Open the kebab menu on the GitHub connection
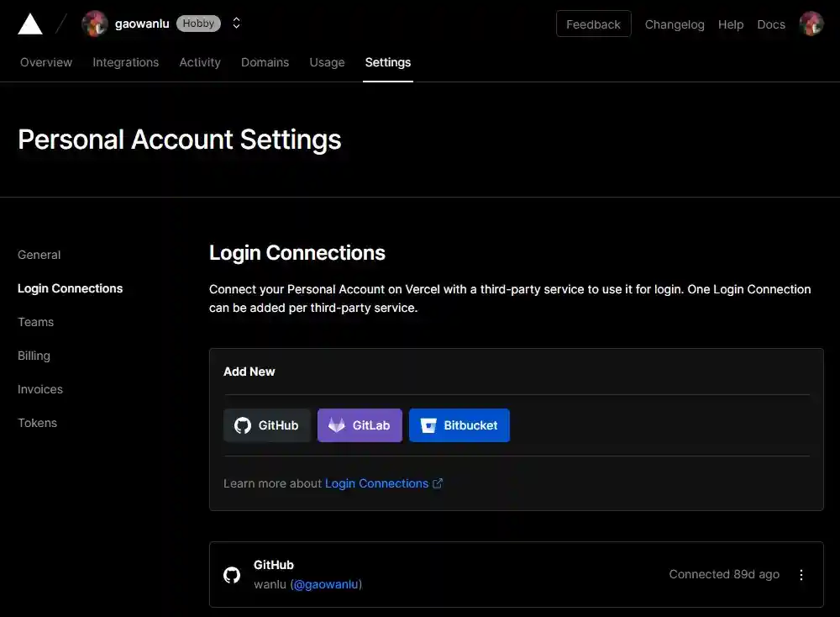The image size is (840, 617). [x=801, y=575]
